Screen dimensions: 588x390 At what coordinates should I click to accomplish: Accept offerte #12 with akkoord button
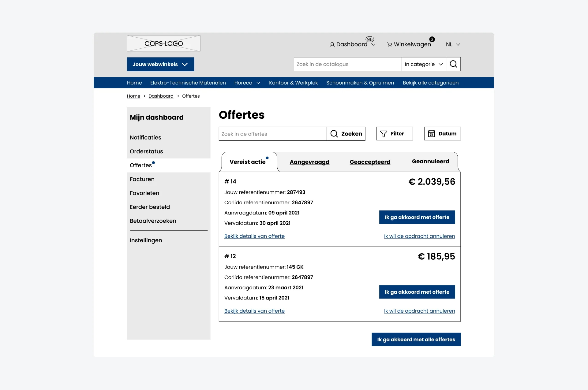pos(417,292)
